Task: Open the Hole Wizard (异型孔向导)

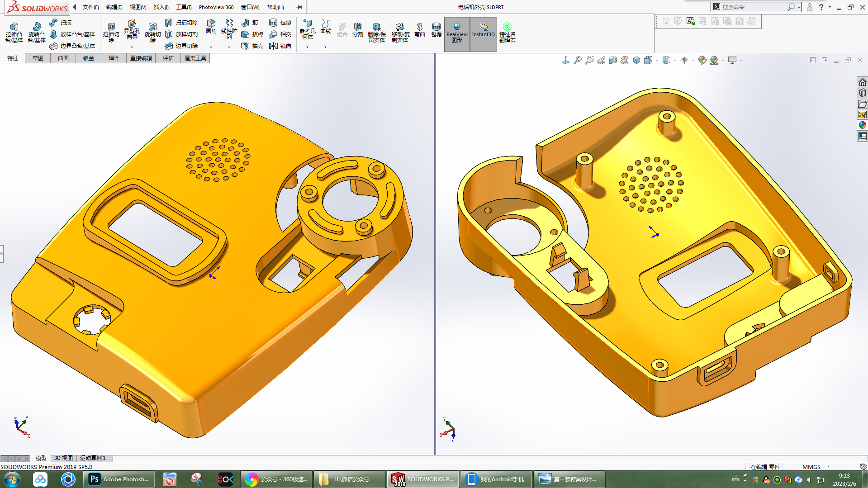Action: (132, 29)
